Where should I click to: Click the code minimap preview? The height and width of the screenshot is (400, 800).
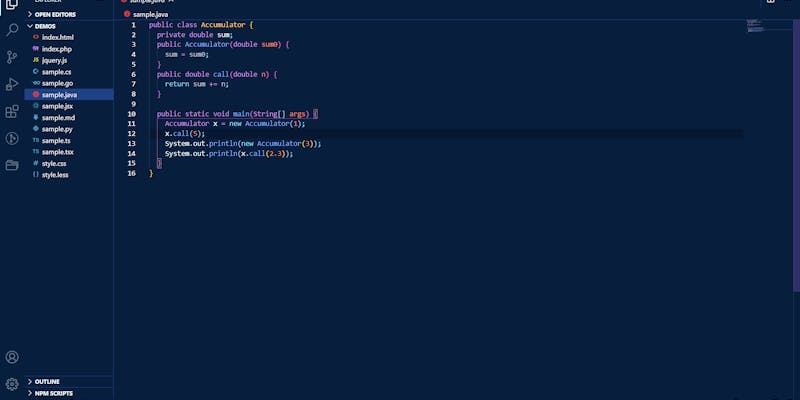point(755,26)
